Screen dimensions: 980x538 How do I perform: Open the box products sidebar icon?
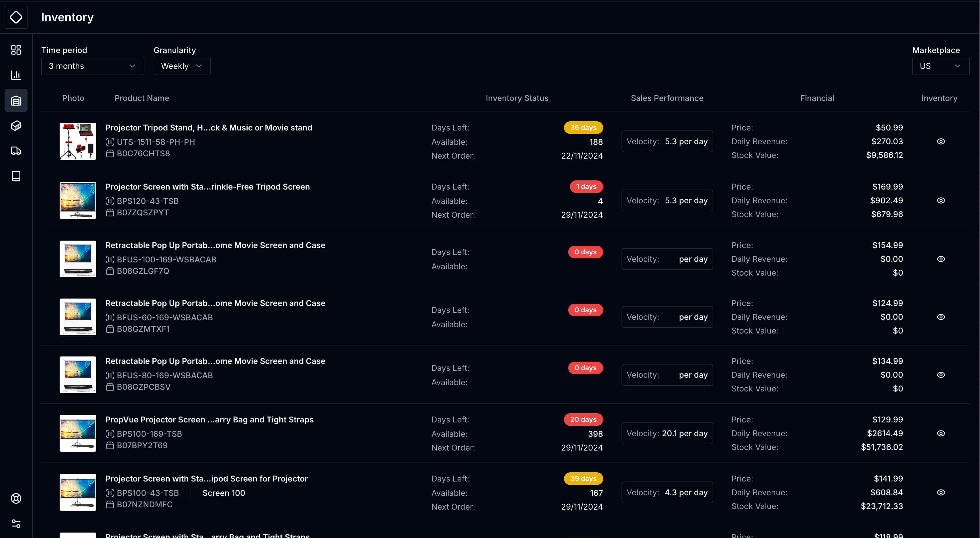pos(16,126)
